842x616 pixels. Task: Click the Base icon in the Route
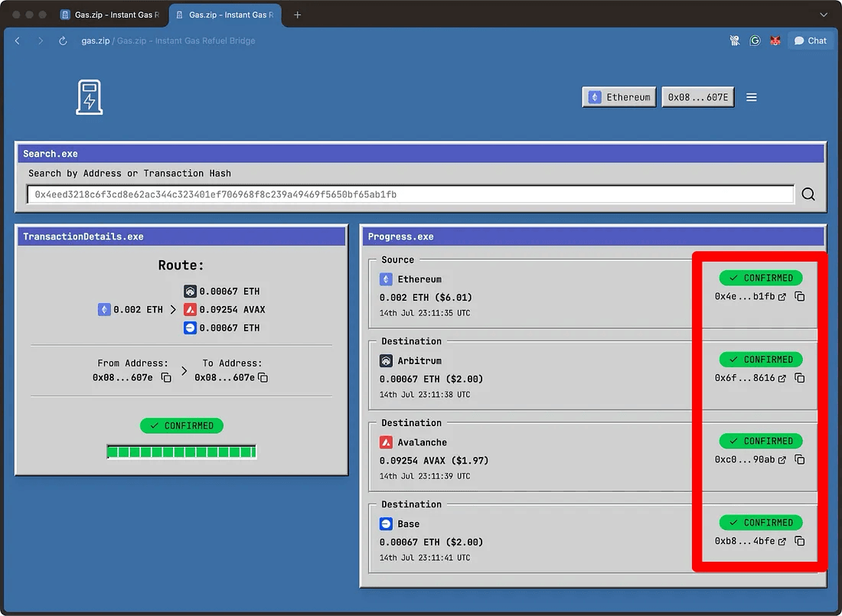pyautogui.click(x=190, y=328)
